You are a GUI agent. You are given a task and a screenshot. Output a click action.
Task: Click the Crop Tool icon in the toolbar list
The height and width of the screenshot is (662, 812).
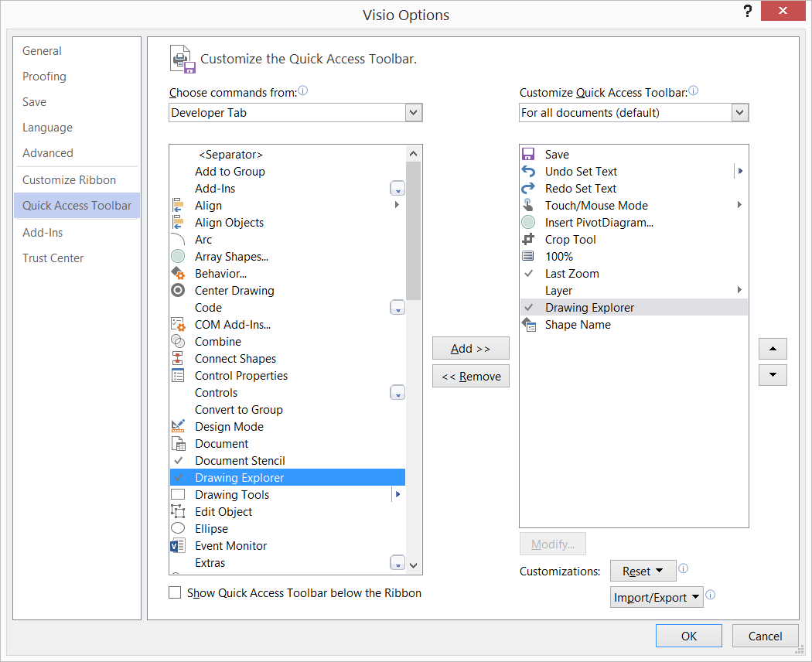pyautogui.click(x=529, y=239)
